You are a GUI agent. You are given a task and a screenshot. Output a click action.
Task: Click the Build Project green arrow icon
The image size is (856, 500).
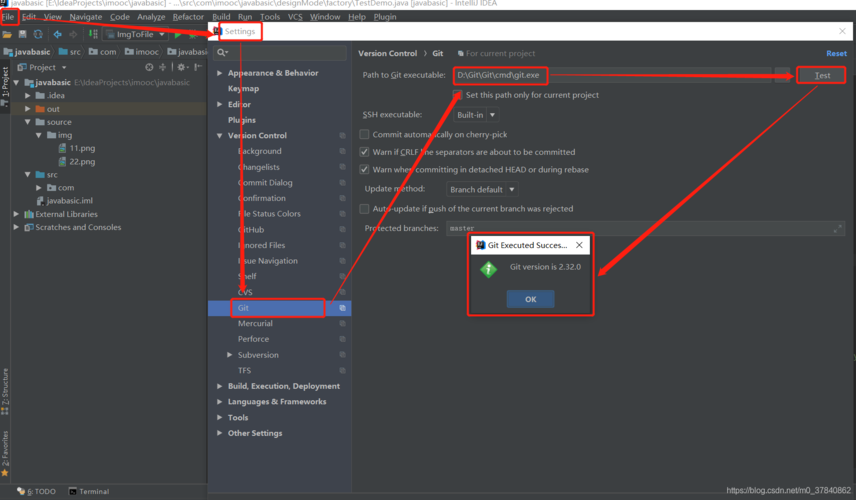[x=93, y=34]
